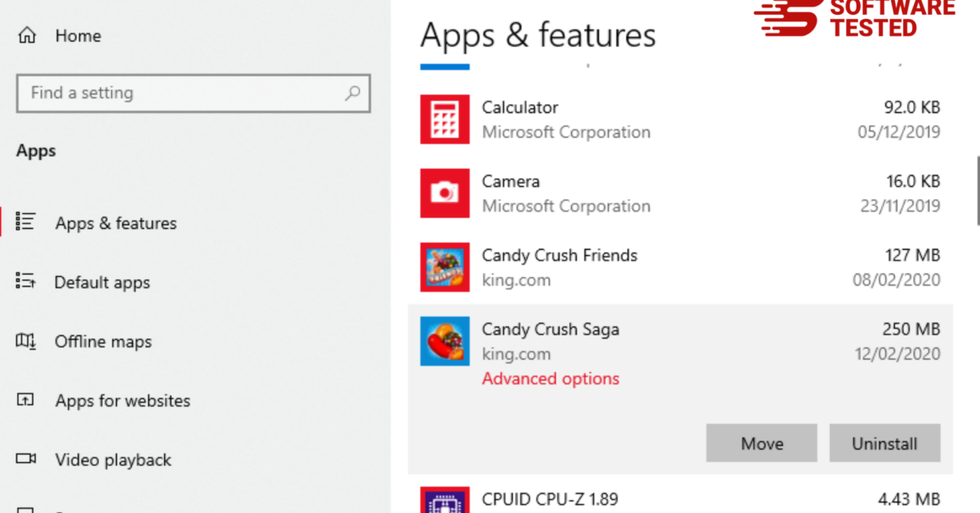
Task: Select the Calculator list entry name
Action: (x=519, y=108)
